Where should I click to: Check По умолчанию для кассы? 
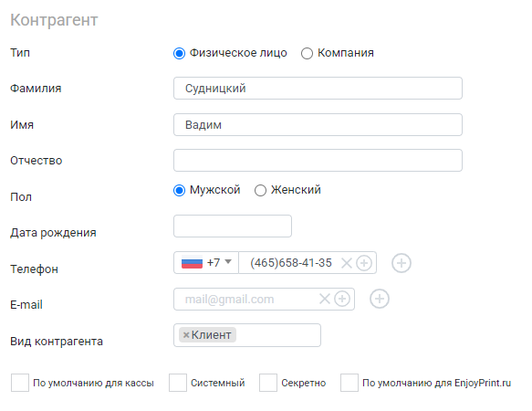point(20,383)
